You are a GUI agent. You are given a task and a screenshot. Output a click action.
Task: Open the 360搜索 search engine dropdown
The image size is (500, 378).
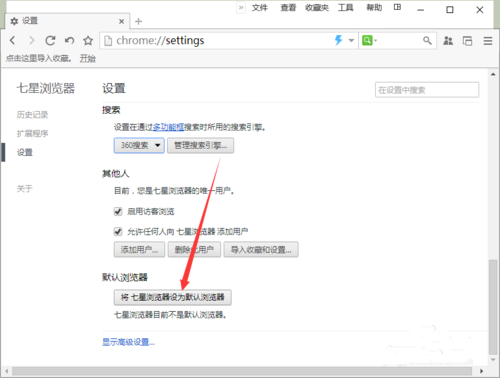click(139, 145)
